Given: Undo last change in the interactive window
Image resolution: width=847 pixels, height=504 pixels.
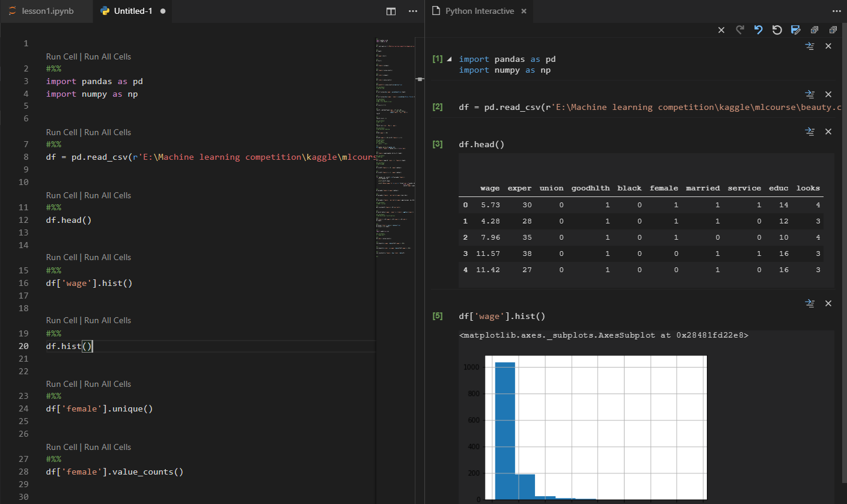Looking at the screenshot, I should coord(758,29).
